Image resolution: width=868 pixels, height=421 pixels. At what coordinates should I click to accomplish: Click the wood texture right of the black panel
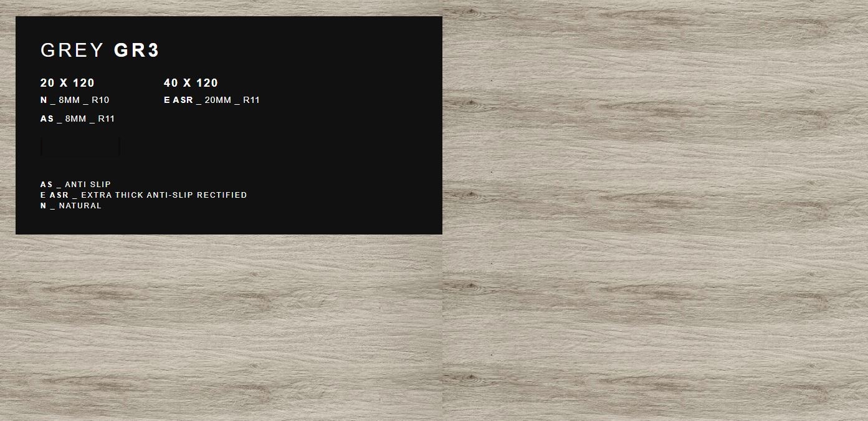tap(654, 187)
